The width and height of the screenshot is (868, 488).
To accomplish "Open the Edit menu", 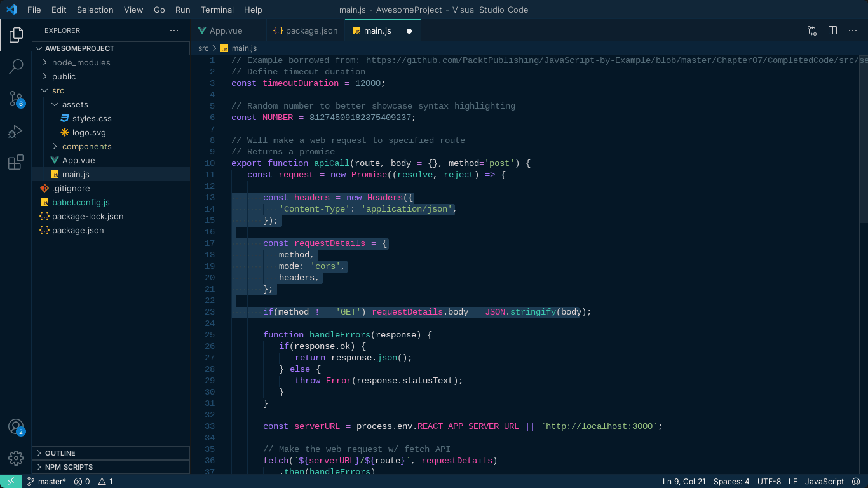I will tap(58, 10).
